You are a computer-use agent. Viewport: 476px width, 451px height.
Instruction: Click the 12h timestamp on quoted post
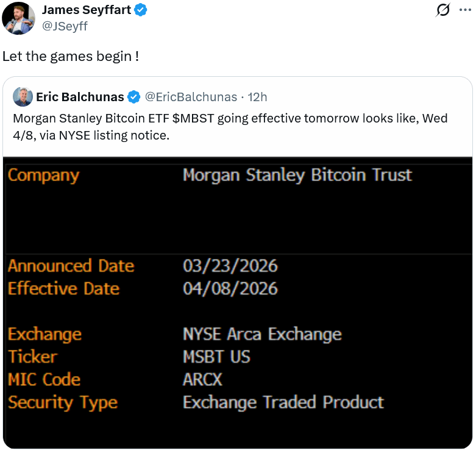(257, 97)
